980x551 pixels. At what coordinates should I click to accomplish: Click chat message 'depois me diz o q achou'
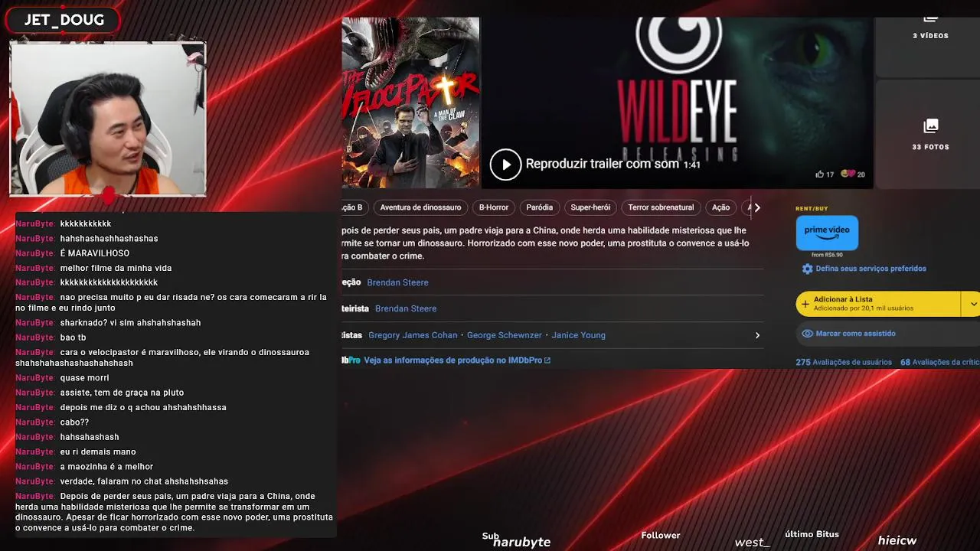pyautogui.click(x=143, y=407)
